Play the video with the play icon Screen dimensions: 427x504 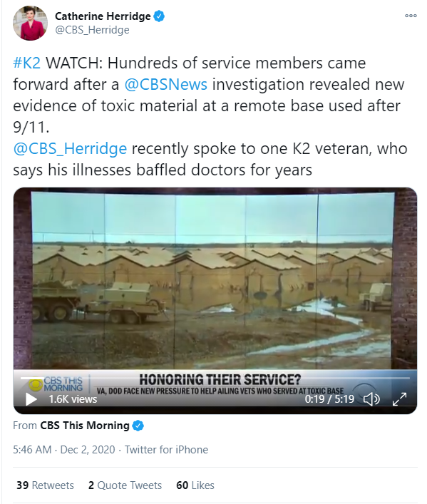(31, 399)
